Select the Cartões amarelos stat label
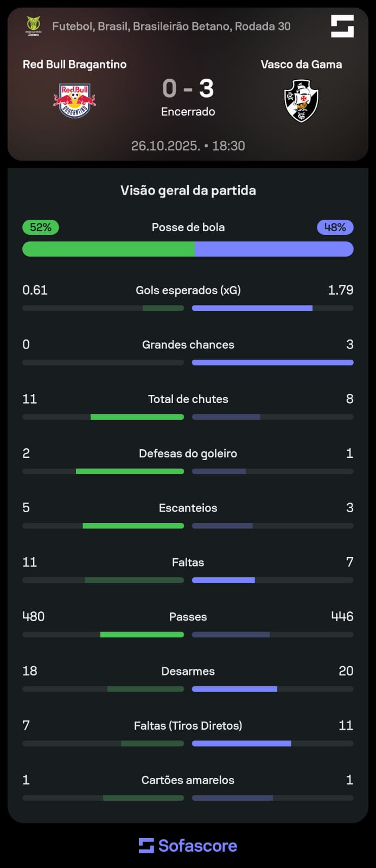376x868 pixels. 188,780
